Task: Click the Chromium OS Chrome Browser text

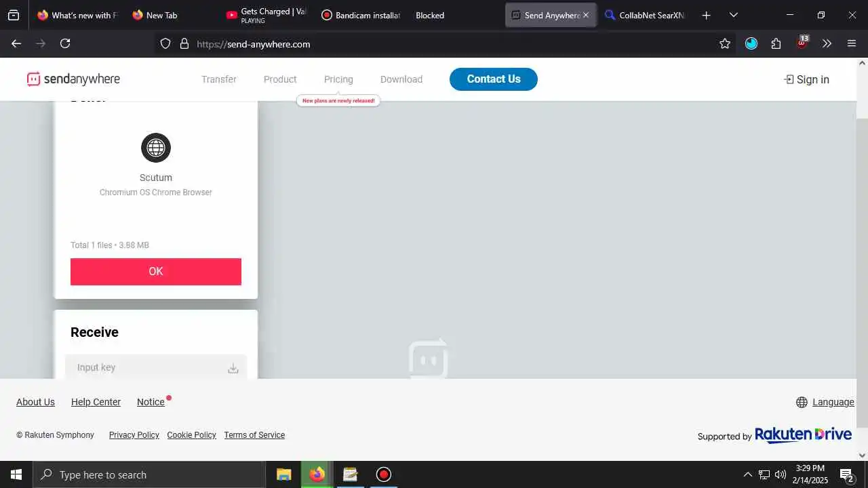Action: click(156, 192)
